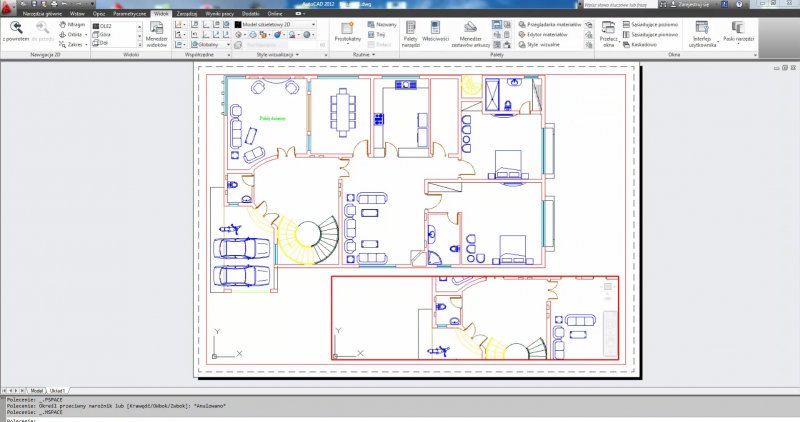
Task: Expand the Orbita dropdown arrow
Action: (x=87, y=33)
